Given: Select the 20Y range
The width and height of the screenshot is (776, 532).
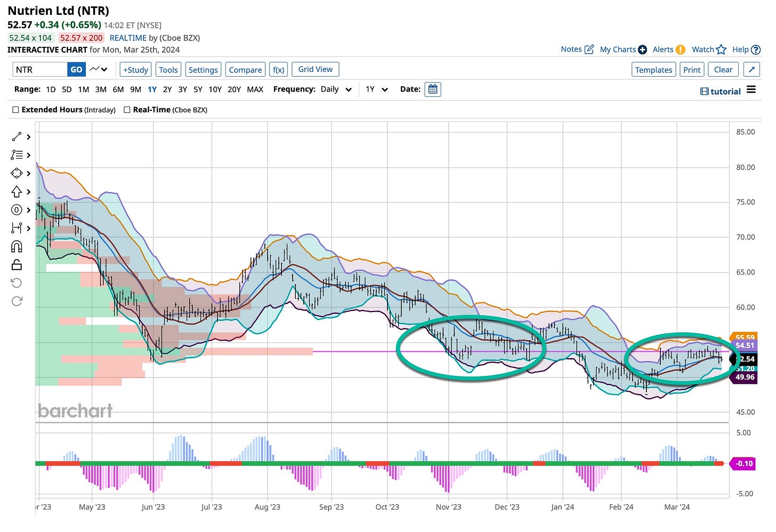Looking at the screenshot, I should pos(235,89).
